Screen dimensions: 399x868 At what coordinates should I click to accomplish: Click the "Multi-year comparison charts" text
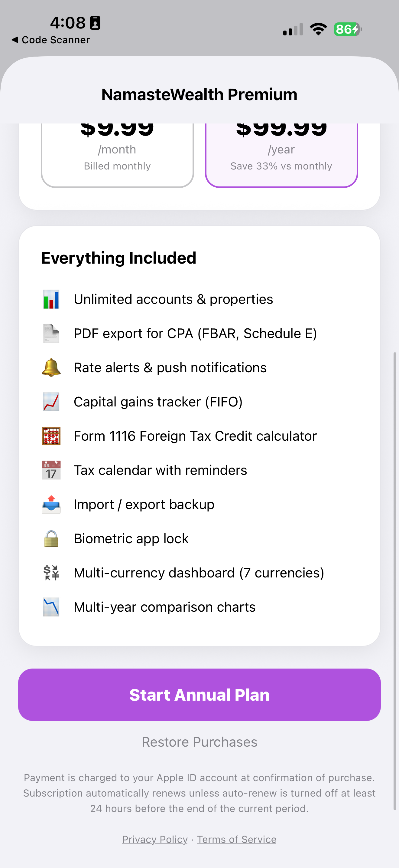pyautogui.click(x=164, y=607)
